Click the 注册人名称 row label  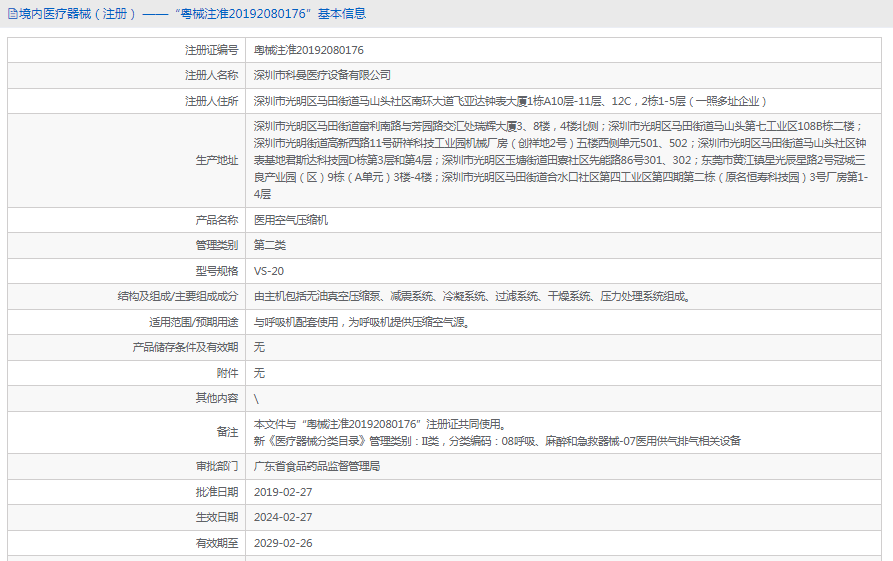click(x=211, y=75)
